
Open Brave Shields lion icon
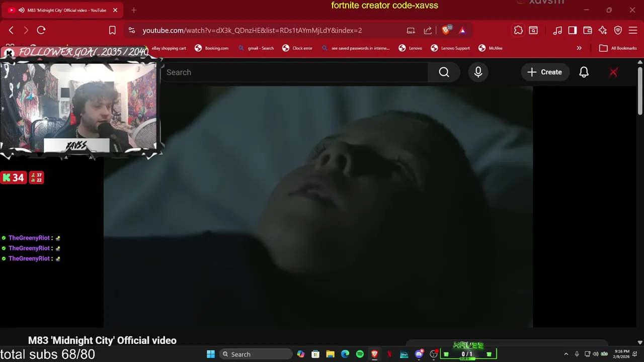click(x=446, y=30)
